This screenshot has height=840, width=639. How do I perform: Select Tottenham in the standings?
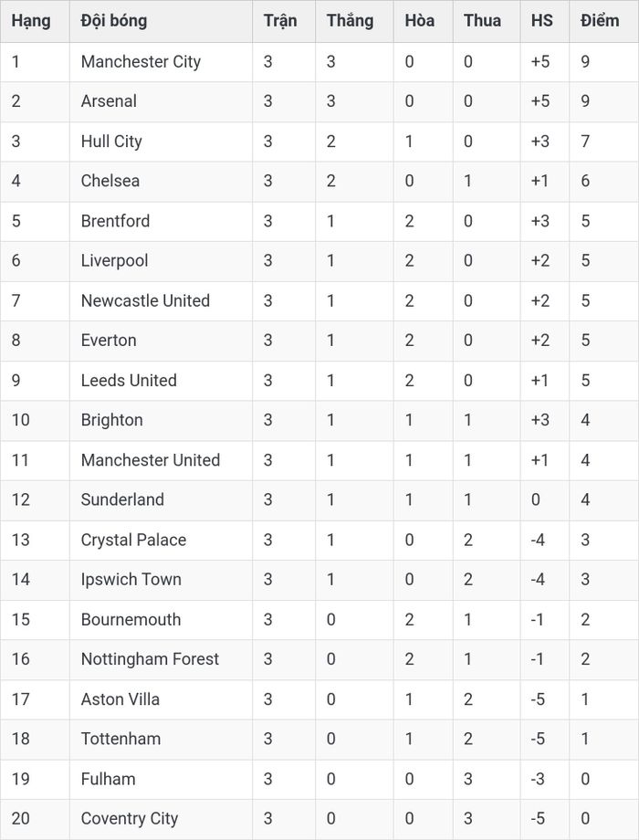click(120, 740)
